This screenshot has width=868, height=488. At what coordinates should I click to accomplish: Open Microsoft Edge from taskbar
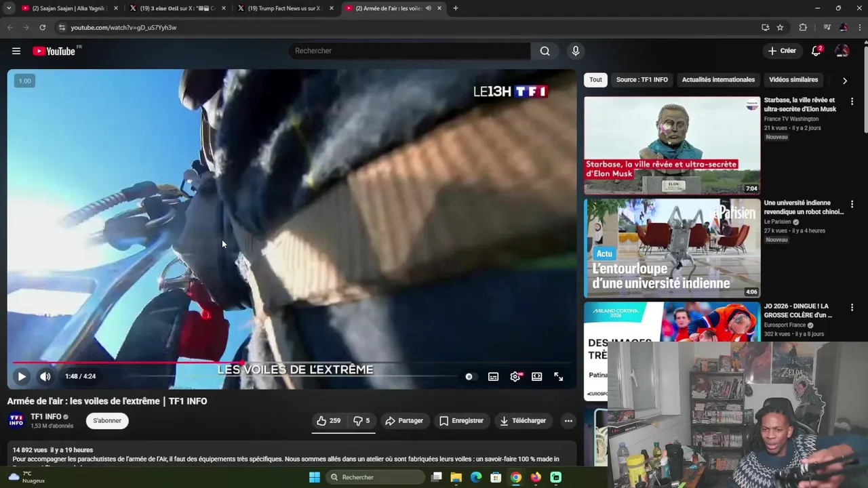click(476, 477)
